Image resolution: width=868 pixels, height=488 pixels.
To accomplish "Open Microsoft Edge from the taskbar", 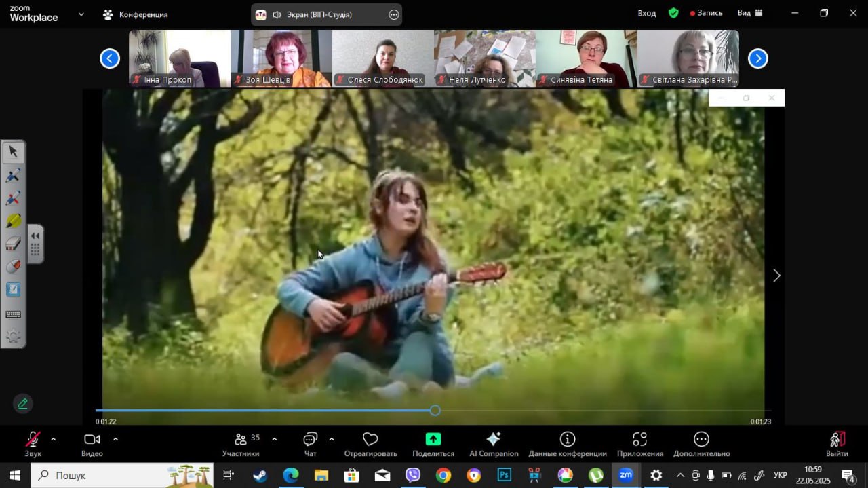I will point(290,475).
